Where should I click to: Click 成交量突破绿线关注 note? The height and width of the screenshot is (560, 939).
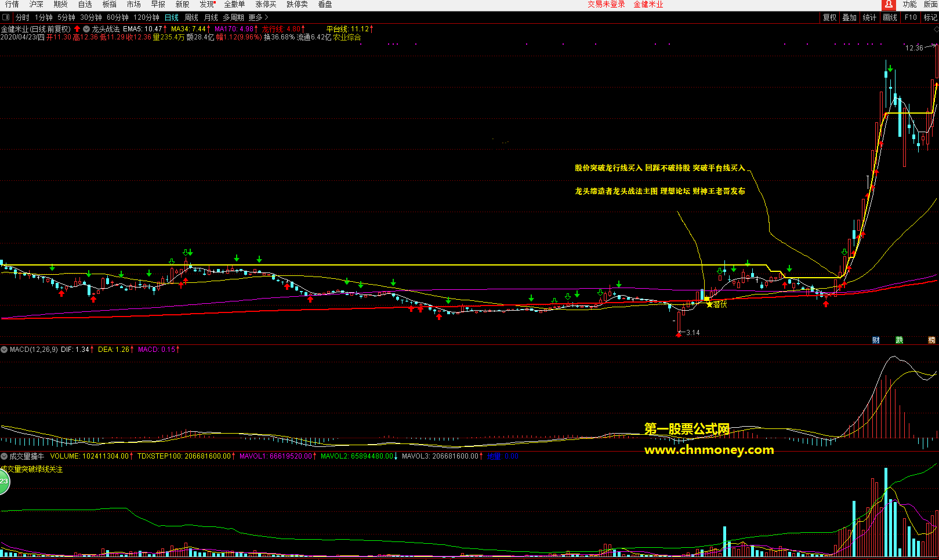point(32,469)
